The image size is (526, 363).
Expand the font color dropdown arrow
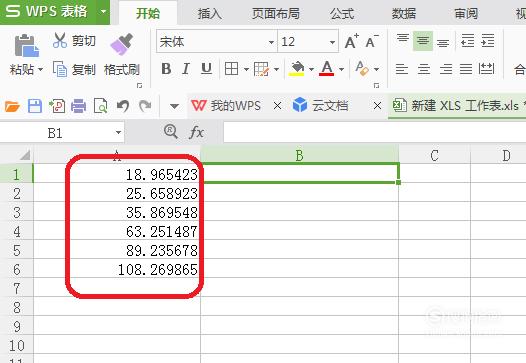click(x=341, y=69)
